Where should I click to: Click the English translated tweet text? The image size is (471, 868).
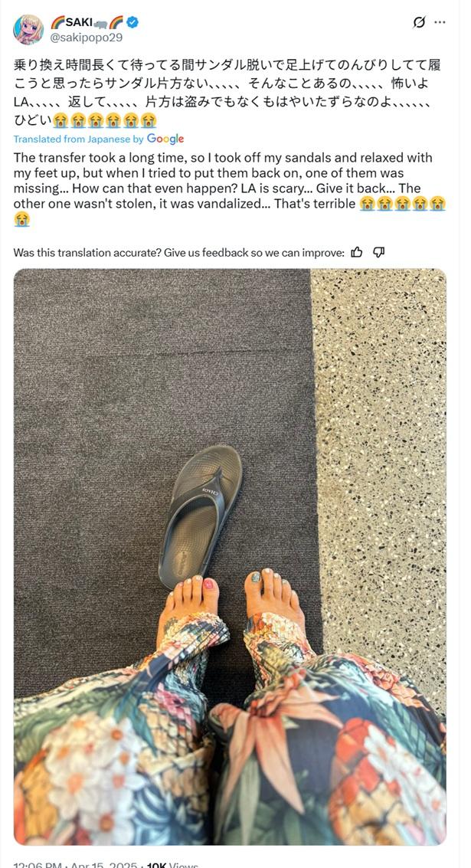230,188
